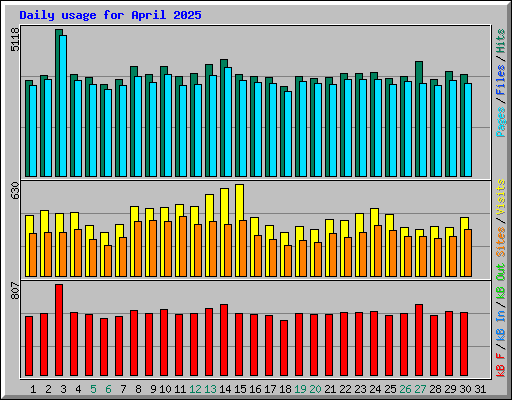Click the 'Files' legend label

pyautogui.click(x=501, y=80)
